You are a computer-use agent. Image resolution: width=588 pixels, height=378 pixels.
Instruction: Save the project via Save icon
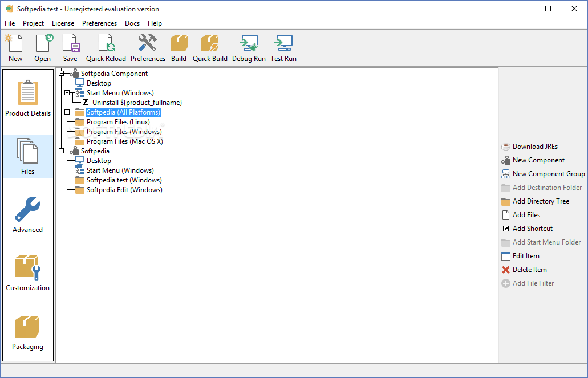click(x=70, y=48)
